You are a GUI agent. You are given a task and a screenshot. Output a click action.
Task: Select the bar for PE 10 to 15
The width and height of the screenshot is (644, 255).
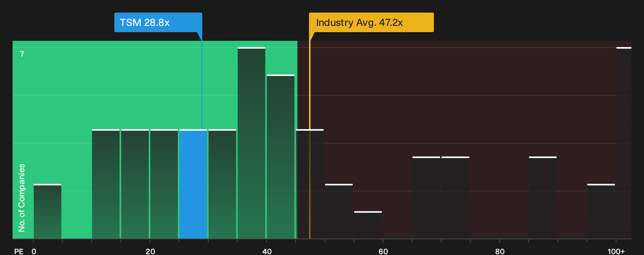pyautogui.click(x=106, y=184)
